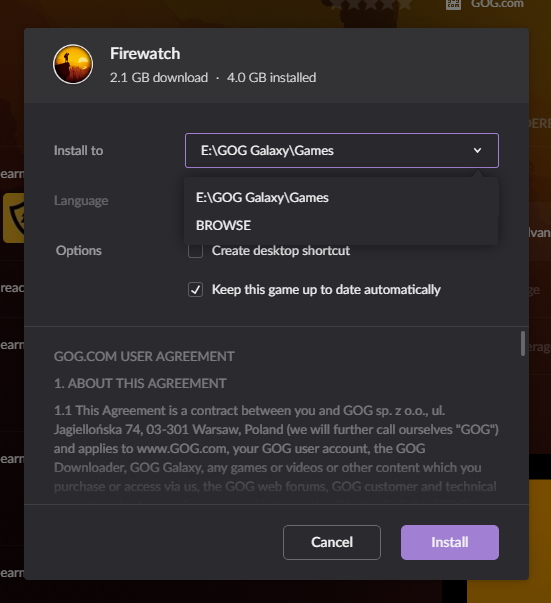The width and height of the screenshot is (551, 603).
Task: Click the Keep this game up to date label
Action: (326, 290)
